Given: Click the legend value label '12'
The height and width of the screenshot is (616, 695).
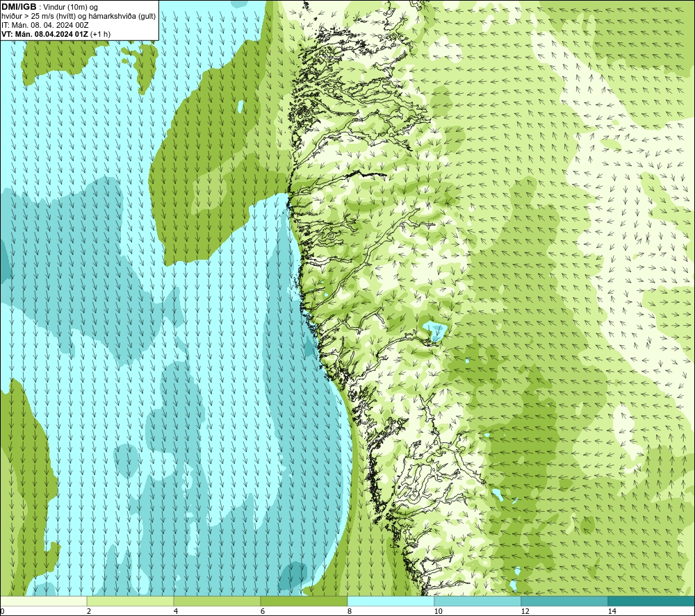Looking at the screenshot, I should tap(525, 611).
